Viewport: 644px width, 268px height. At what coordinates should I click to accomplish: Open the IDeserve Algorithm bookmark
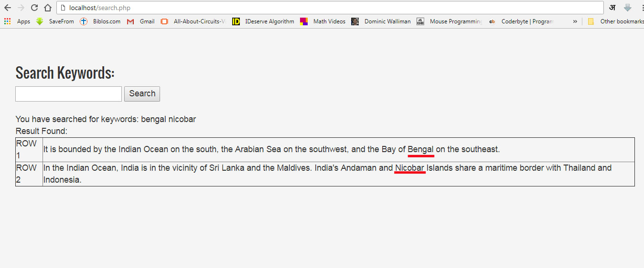[263, 21]
